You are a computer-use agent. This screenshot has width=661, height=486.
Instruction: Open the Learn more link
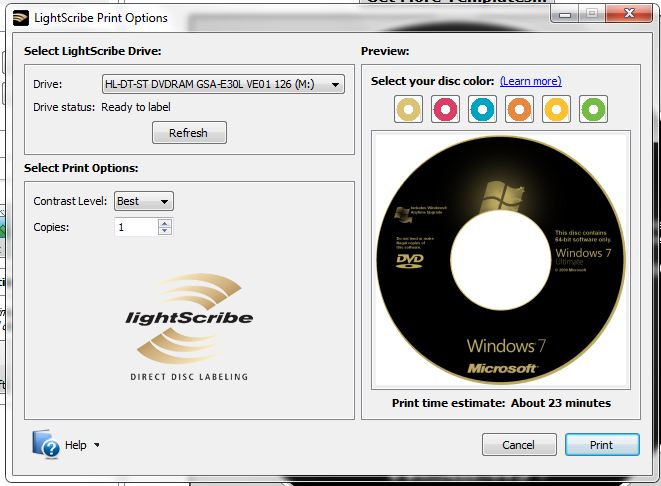(530, 81)
